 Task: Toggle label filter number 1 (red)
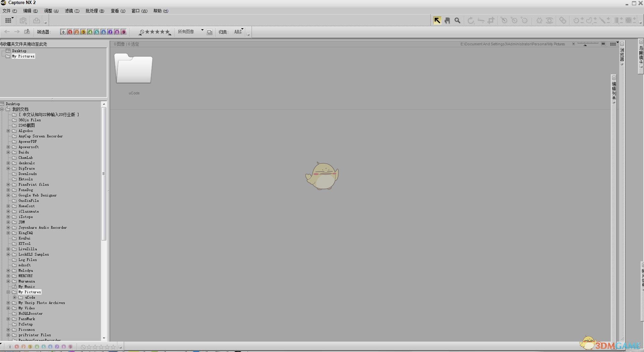[70, 32]
